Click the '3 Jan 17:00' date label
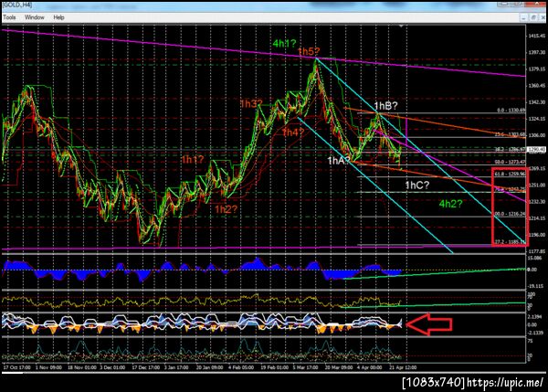The width and height of the screenshot is (548, 392). coord(176,367)
